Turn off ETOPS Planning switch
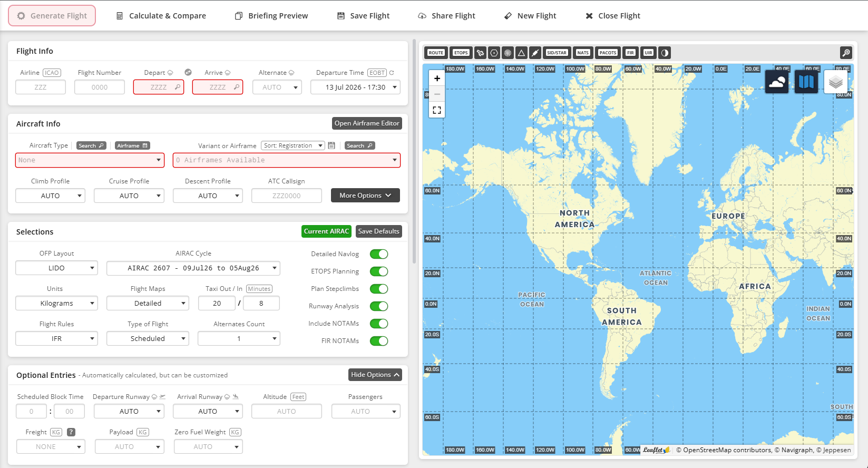The image size is (868, 468). pyautogui.click(x=379, y=271)
